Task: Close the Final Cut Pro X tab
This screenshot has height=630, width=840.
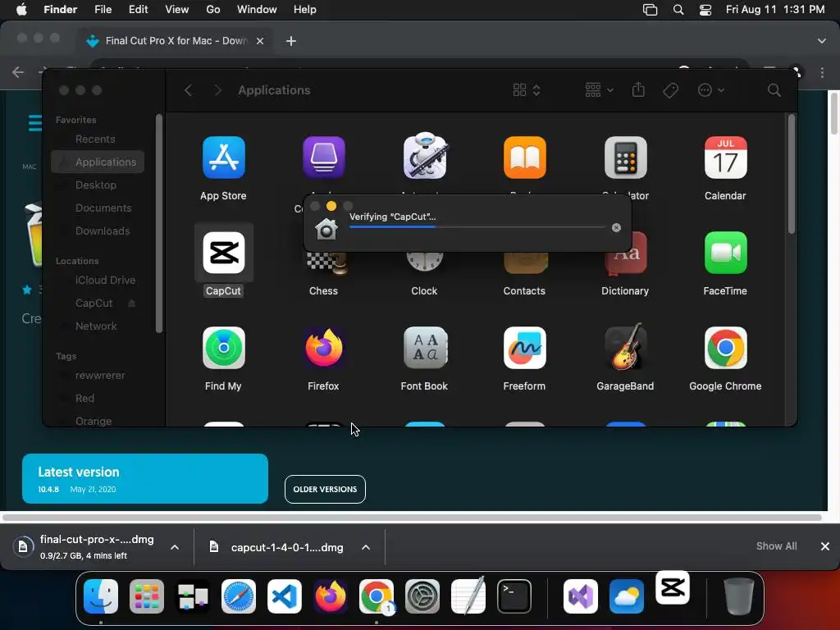Action: coord(260,41)
